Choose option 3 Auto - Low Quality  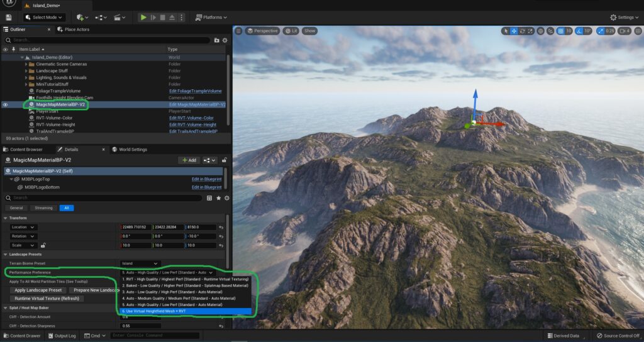(186, 292)
